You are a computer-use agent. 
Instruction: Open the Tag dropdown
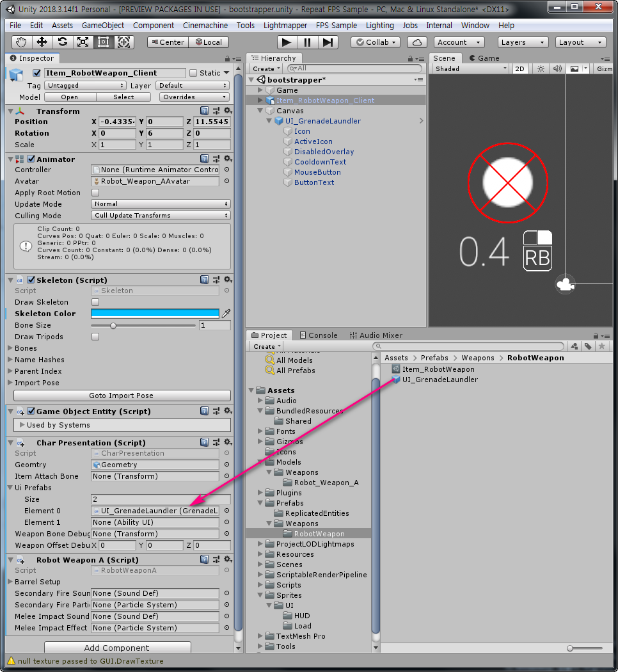(x=85, y=86)
